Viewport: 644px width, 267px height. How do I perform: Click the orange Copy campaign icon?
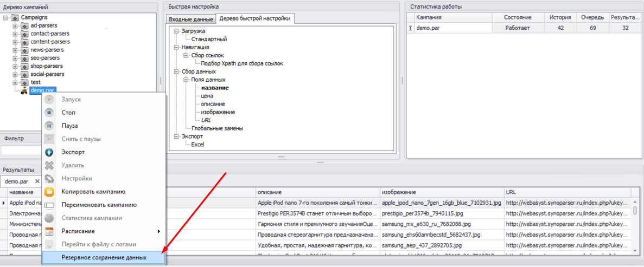(49, 192)
